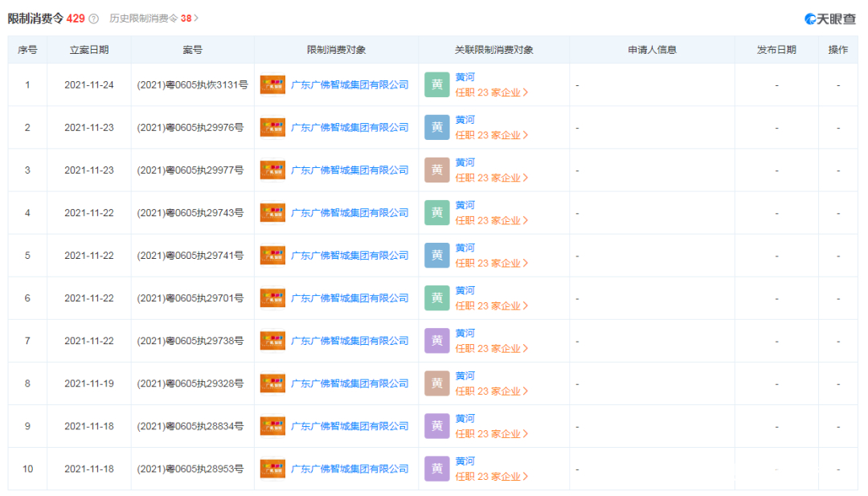
Task: Open 广东广佛智城集团有限公司 link in row 1
Action: 350,84
